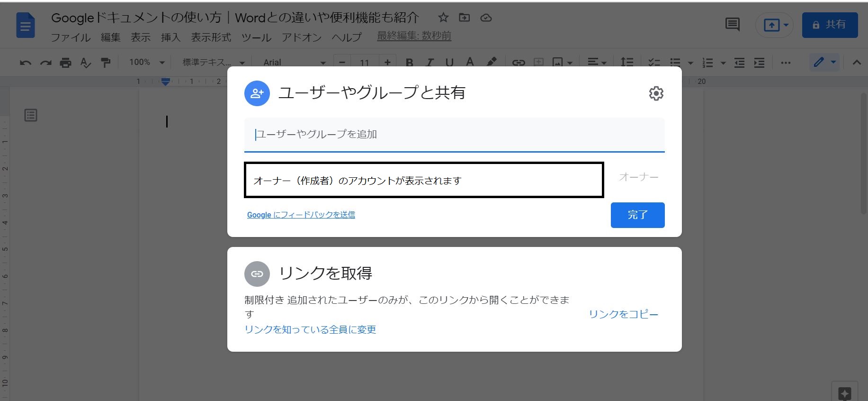868x401 pixels.
Task: Undo the last action
Action: click(25, 63)
